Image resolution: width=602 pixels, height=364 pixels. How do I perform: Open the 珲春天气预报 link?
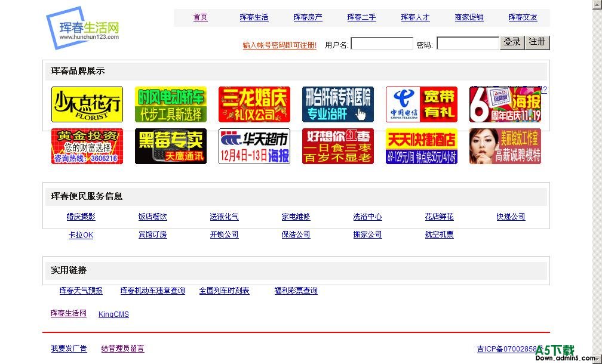(81, 291)
